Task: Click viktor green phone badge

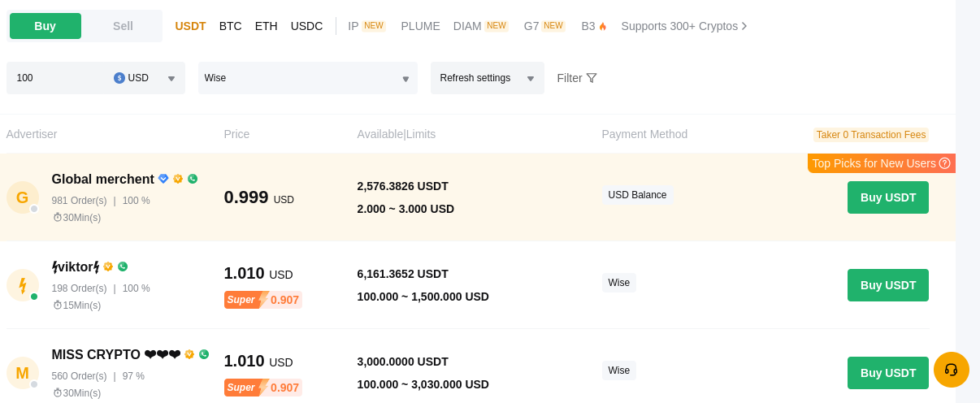Action: click(123, 266)
